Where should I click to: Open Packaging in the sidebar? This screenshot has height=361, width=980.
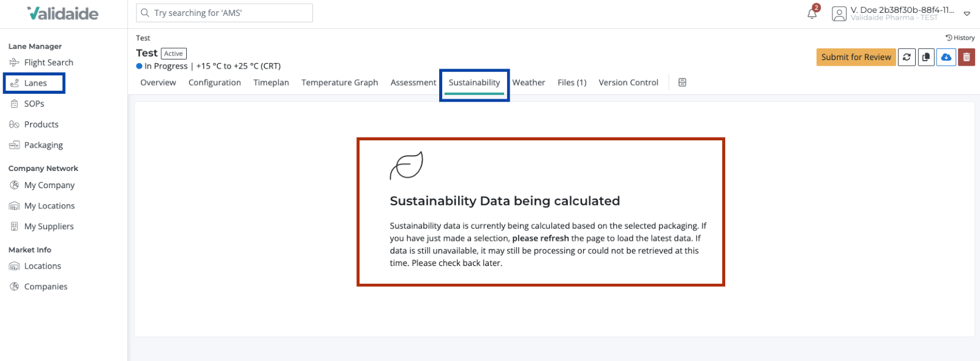pyautogui.click(x=36, y=145)
